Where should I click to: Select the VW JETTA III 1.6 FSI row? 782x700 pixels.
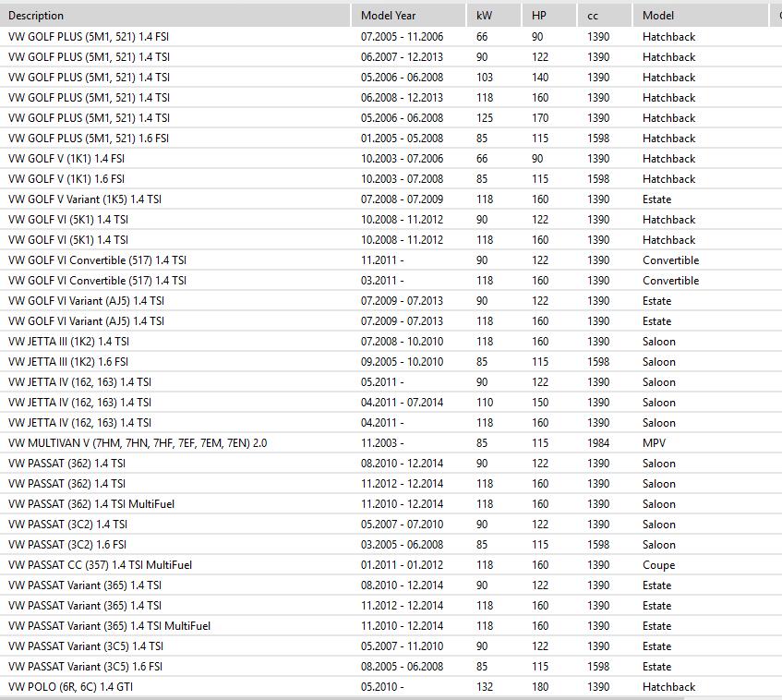click(68, 362)
